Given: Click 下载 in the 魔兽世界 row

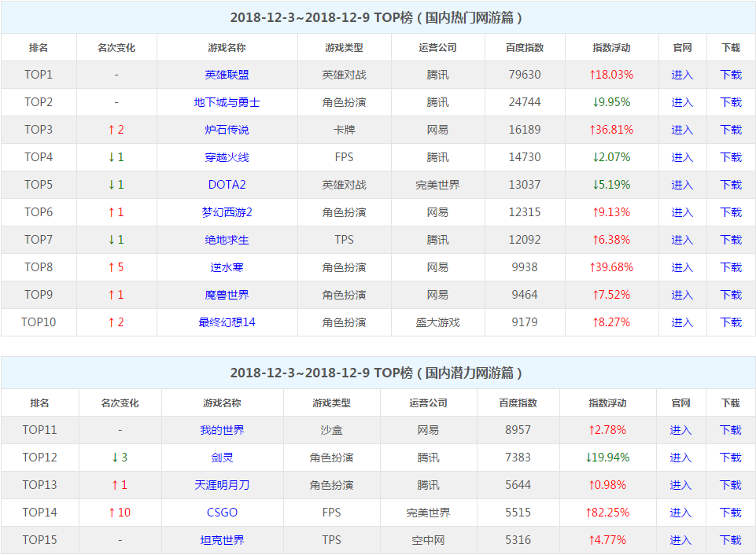Looking at the screenshot, I should tap(731, 294).
